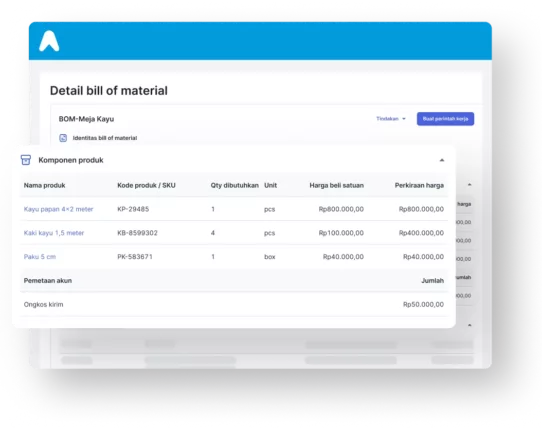The width and height of the screenshot is (542, 430).
Task: Click the Komponen produk box icon
Action: 26,160
